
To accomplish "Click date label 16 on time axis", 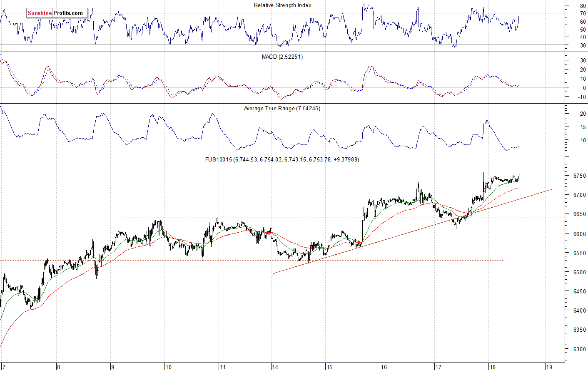I will pos(384,367).
